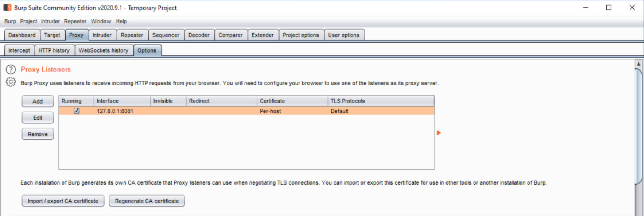
Task: Open the Burp menu
Action: pyautogui.click(x=10, y=21)
